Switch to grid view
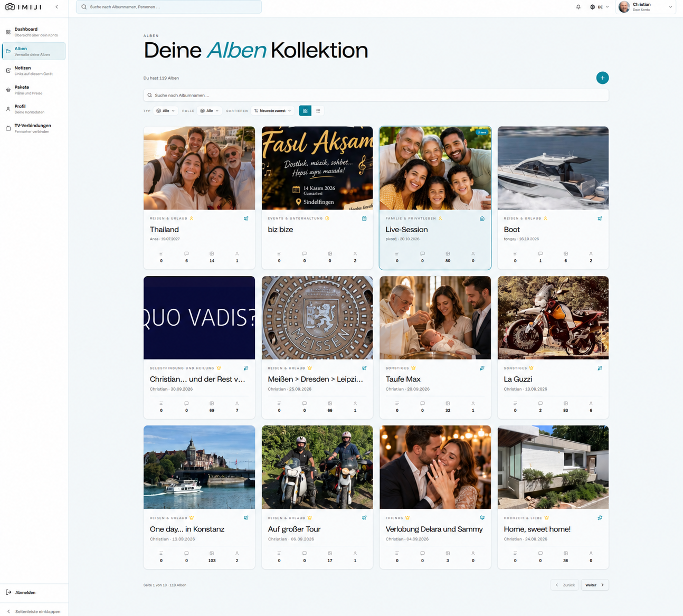The width and height of the screenshot is (683, 616). click(x=305, y=111)
